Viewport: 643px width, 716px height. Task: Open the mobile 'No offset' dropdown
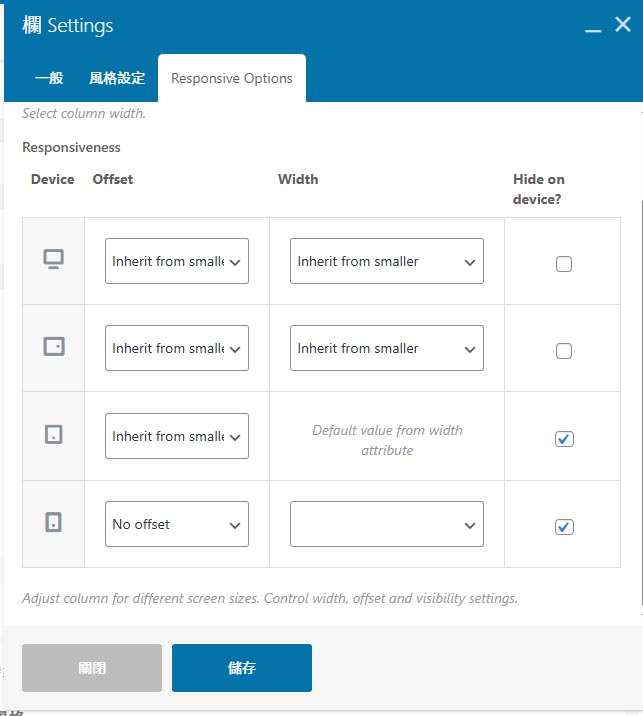pos(176,524)
